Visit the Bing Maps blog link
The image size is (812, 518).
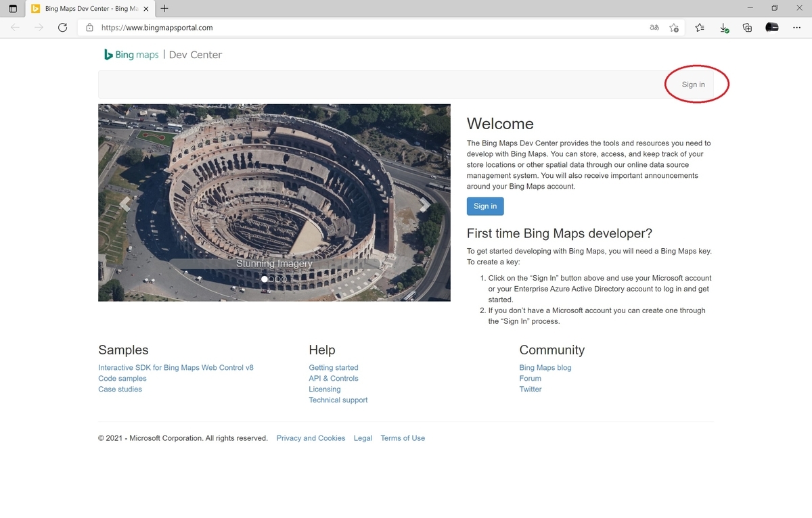pyautogui.click(x=545, y=368)
